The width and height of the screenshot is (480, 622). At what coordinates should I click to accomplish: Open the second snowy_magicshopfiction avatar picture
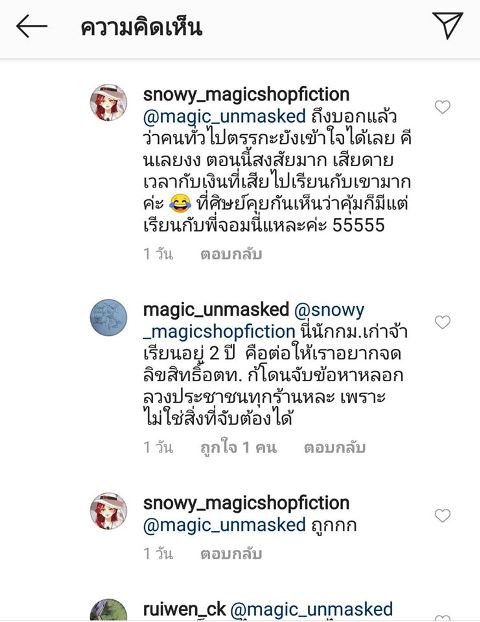(x=109, y=511)
